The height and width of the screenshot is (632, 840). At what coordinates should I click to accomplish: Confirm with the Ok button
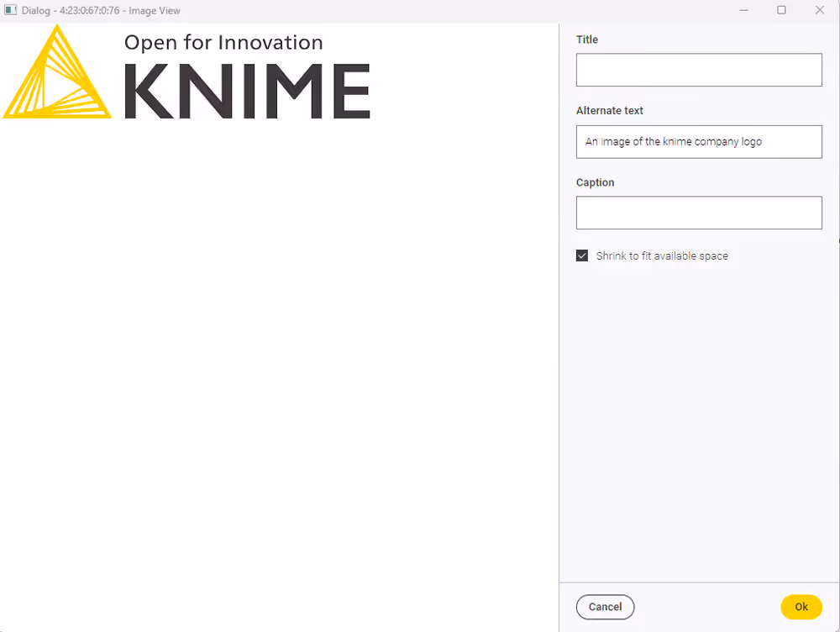coord(801,607)
